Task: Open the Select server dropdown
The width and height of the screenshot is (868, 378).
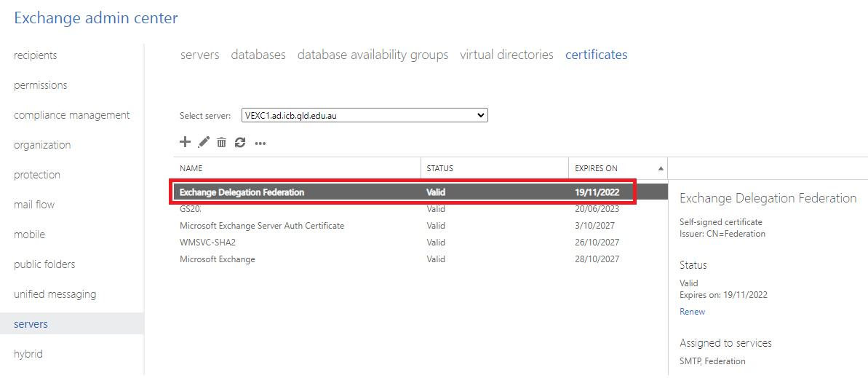Action: [364, 115]
